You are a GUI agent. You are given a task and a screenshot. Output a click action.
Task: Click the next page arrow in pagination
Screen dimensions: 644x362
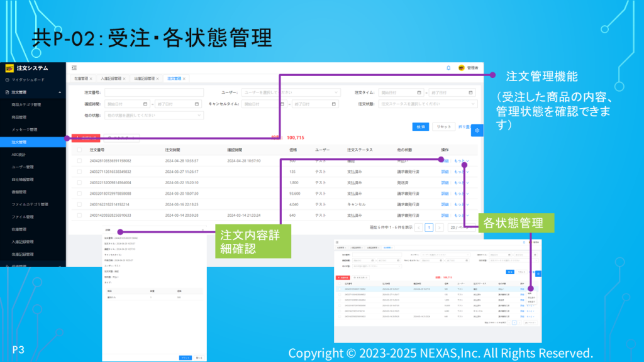point(440,228)
